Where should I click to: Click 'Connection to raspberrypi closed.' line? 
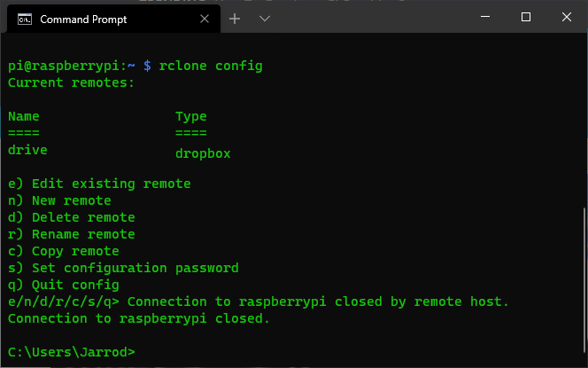coord(139,318)
